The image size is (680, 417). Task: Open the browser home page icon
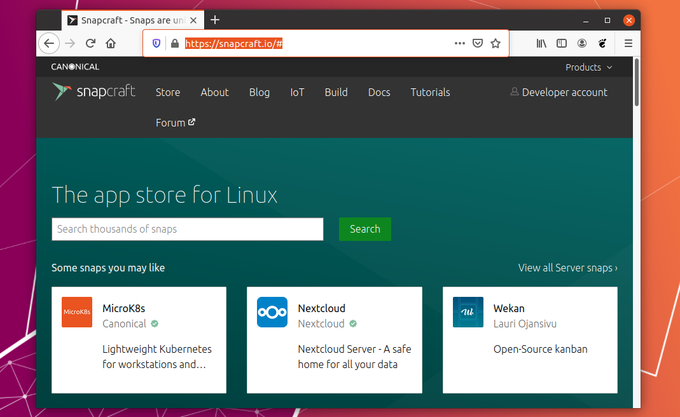click(x=111, y=43)
